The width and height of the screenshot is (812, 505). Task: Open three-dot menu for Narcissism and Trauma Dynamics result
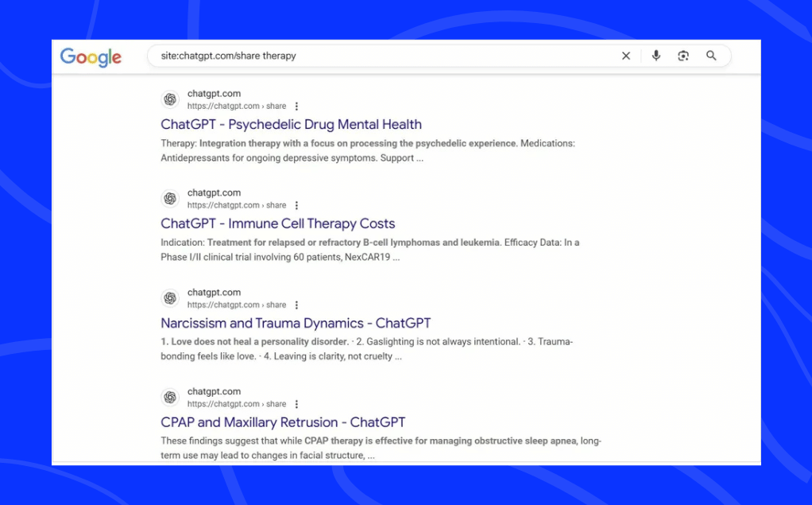(296, 305)
